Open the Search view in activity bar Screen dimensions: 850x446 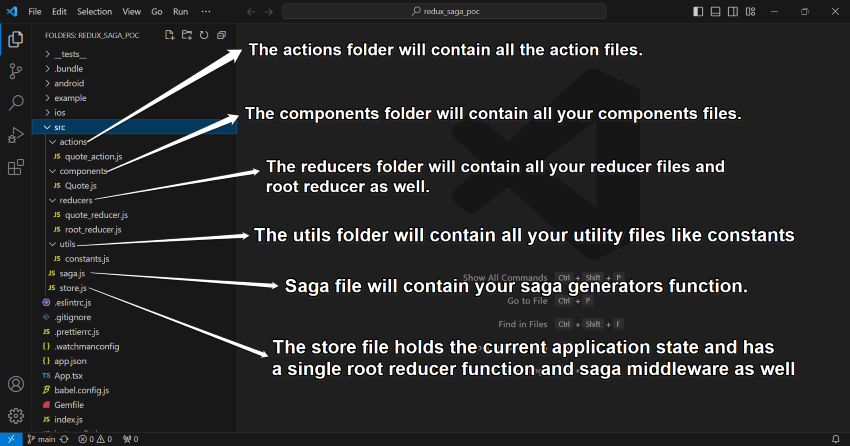coord(15,103)
